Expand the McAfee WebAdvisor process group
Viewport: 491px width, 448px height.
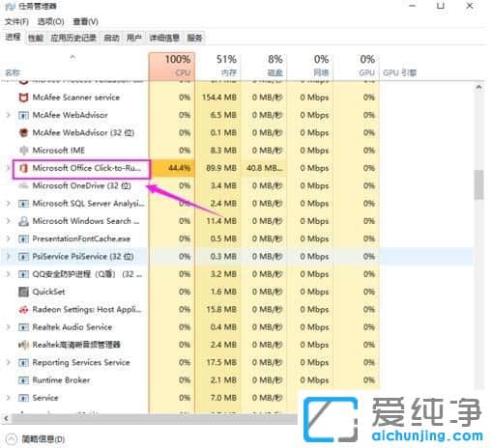[x=9, y=115]
